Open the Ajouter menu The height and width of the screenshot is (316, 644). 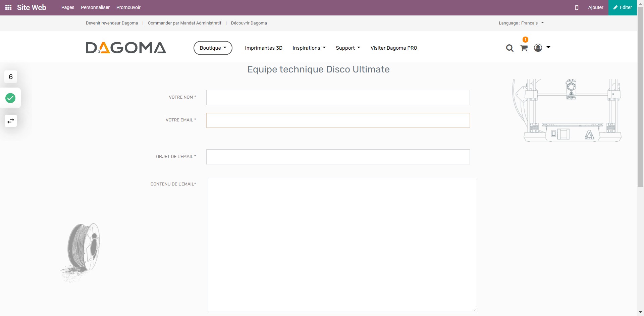click(x=596, y=7)
